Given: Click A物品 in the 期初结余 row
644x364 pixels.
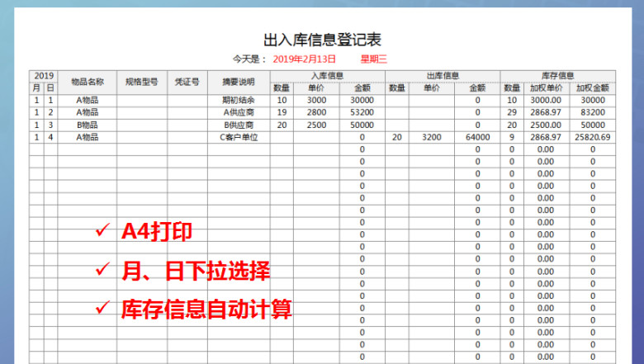Looking at the screenshot, I should point(88,100).
